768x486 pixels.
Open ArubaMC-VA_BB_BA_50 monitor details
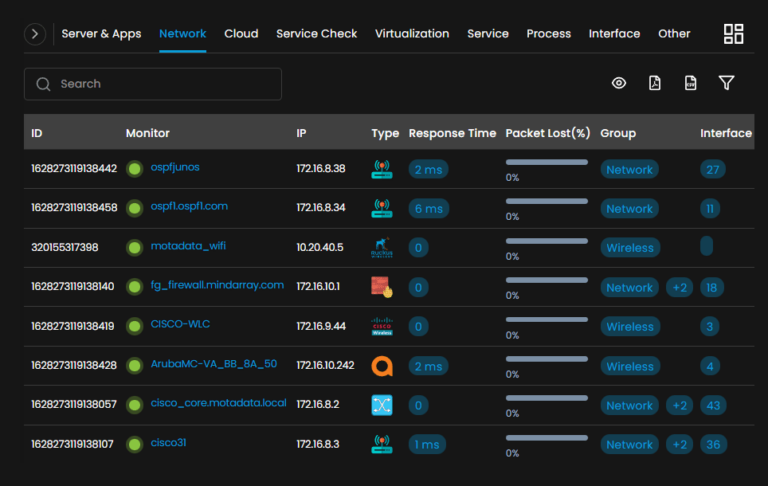[213, 365]
